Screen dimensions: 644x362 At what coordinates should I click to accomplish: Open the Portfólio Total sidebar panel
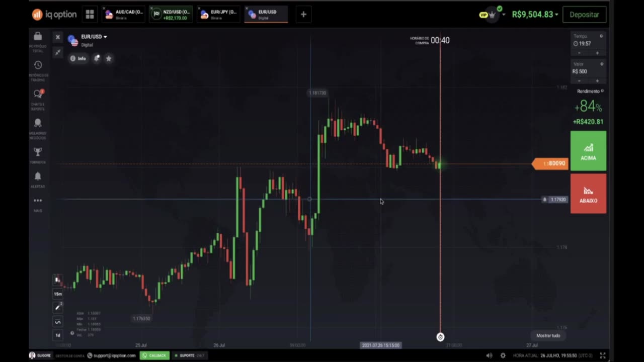(x=38, y=41)
